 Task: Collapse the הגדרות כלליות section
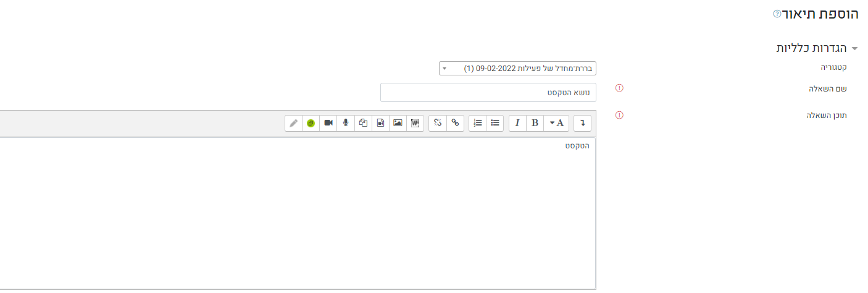coord(817,48)
